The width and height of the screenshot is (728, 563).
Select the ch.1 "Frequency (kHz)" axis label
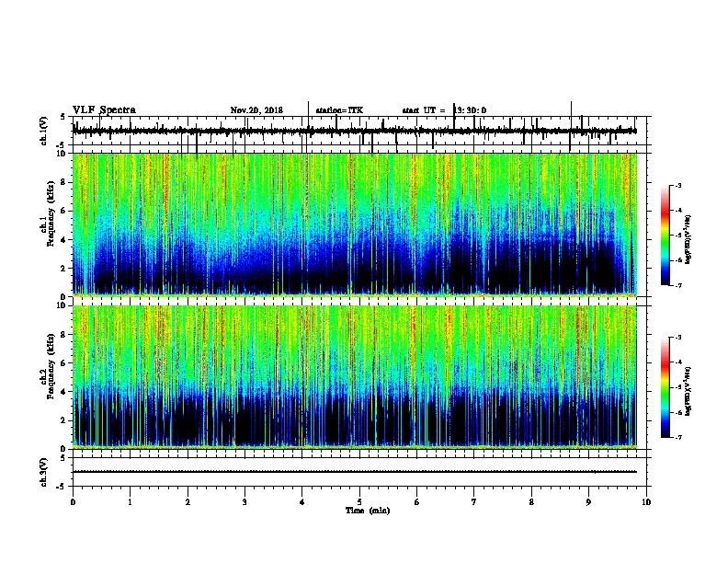pyautogui.click(x=51, y=214)
